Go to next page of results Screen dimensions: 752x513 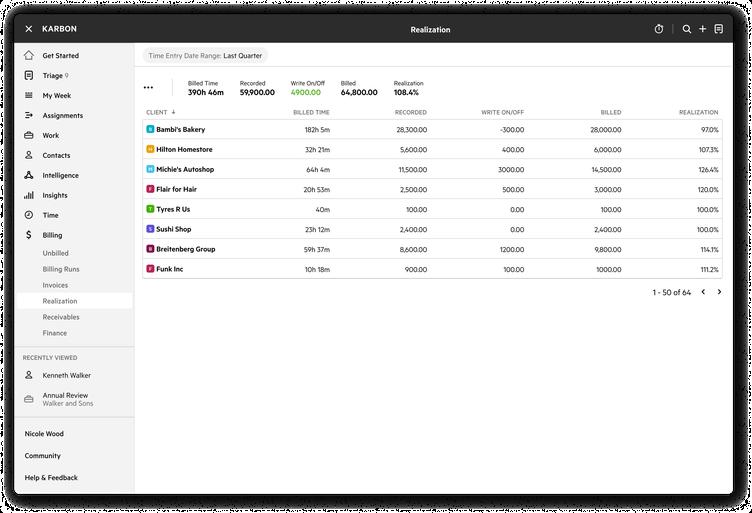coord(719,292)
